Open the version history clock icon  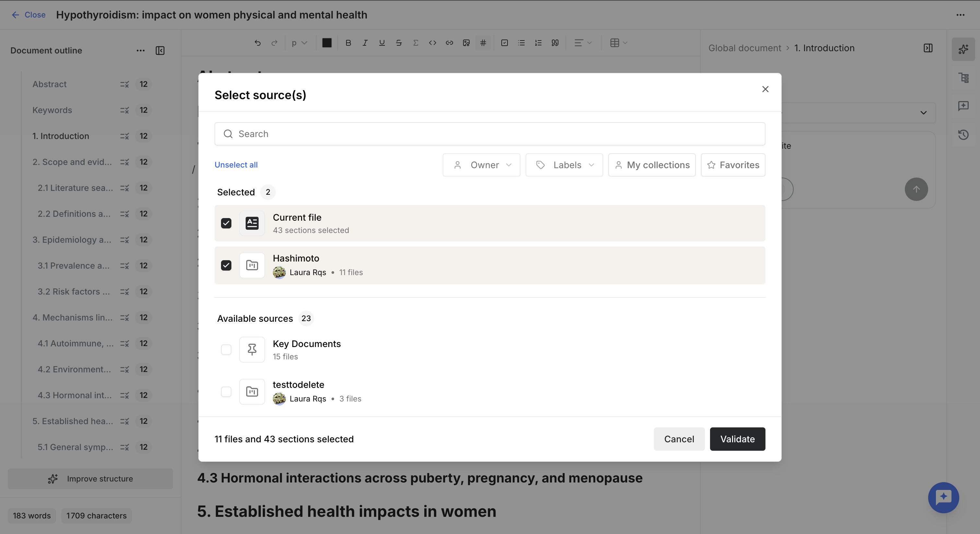963,135
